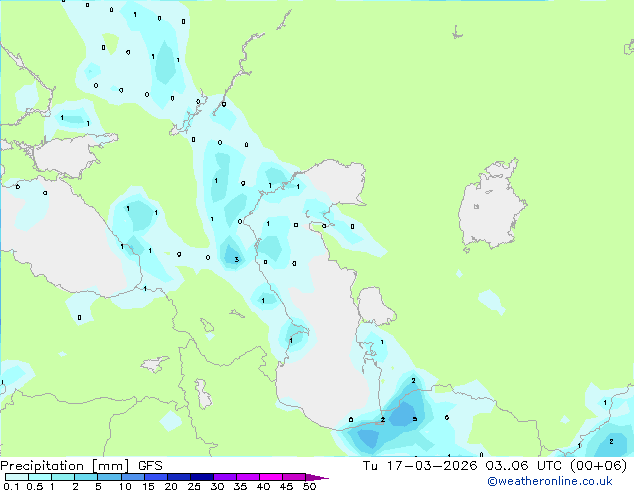Screen dimensions: 634x490
Task: Click the purple arrow end of legend
Action: pyautogui.click(x=317, y=477)
